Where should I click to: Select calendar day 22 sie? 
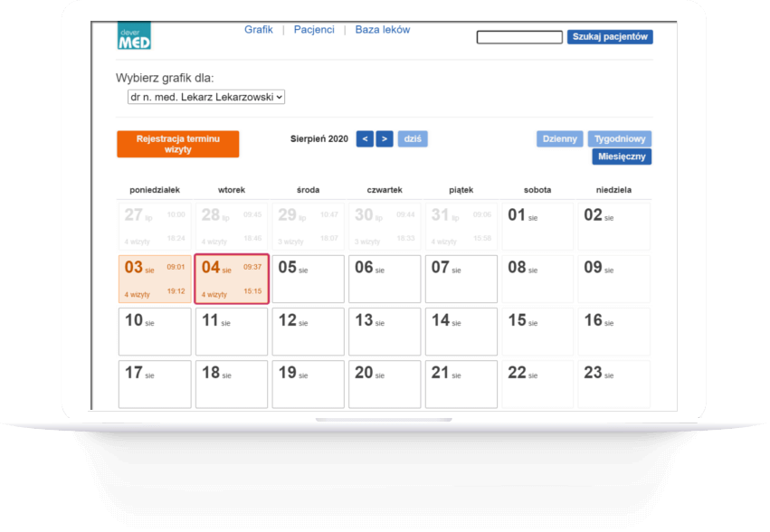click(x=537, y=385)
